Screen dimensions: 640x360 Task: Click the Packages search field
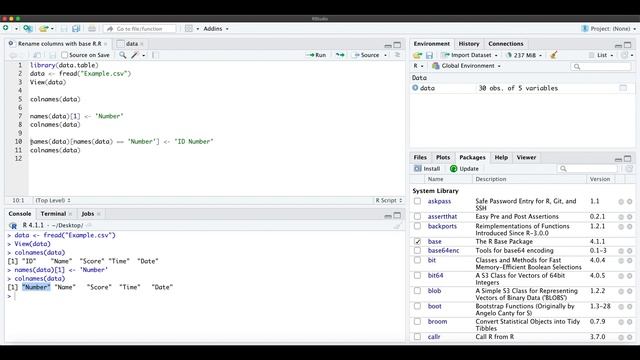coord(587,169)
